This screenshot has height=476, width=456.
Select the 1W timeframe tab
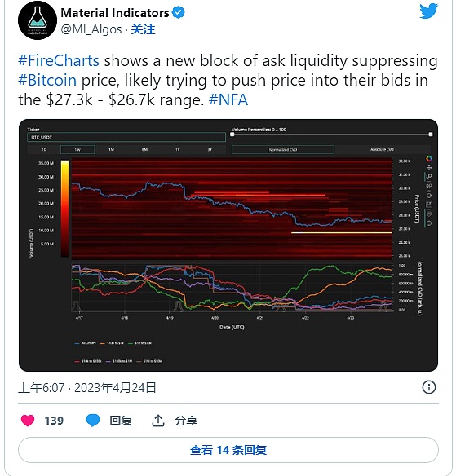[77, 149]
